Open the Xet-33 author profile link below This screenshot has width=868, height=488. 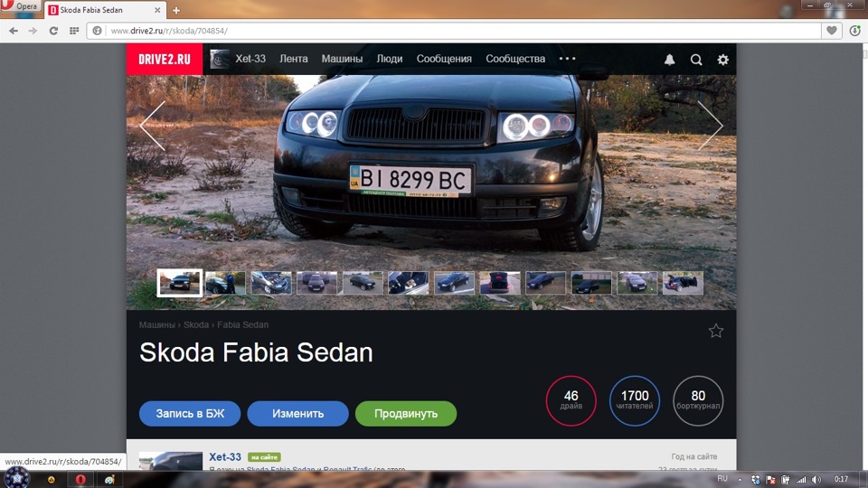[x=225, y=457]
